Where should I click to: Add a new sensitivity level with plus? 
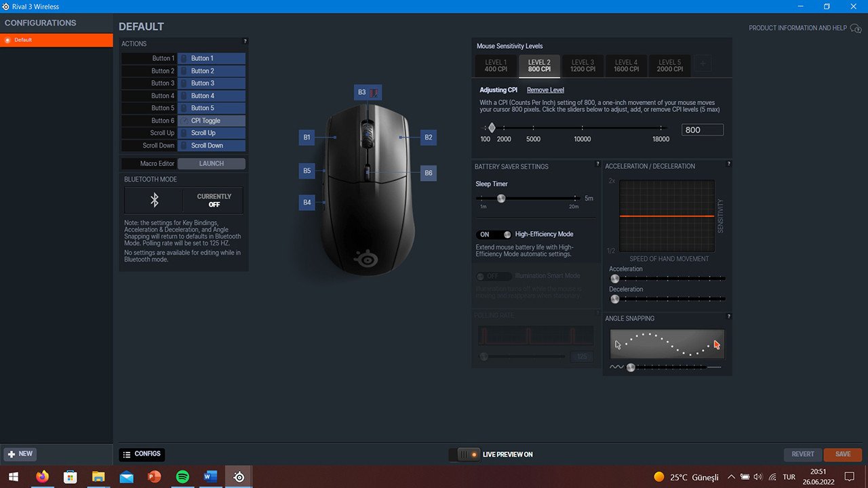pyautogui.click(x=703, y=64)
